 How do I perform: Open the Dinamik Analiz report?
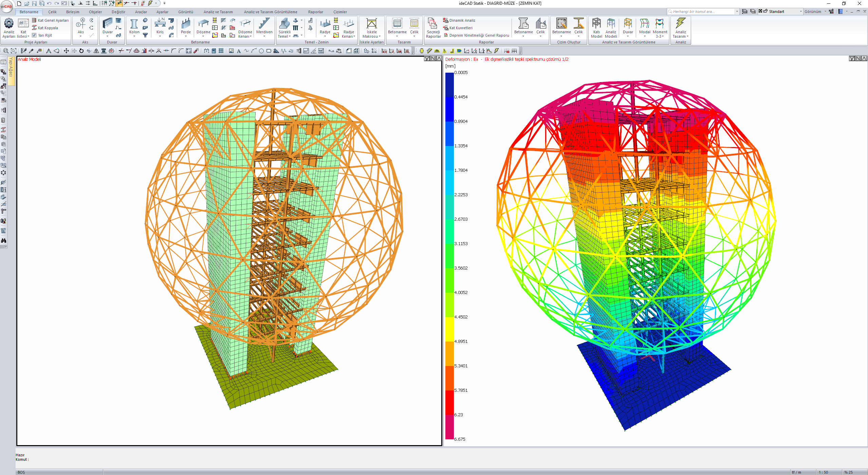tap(462, 20)
